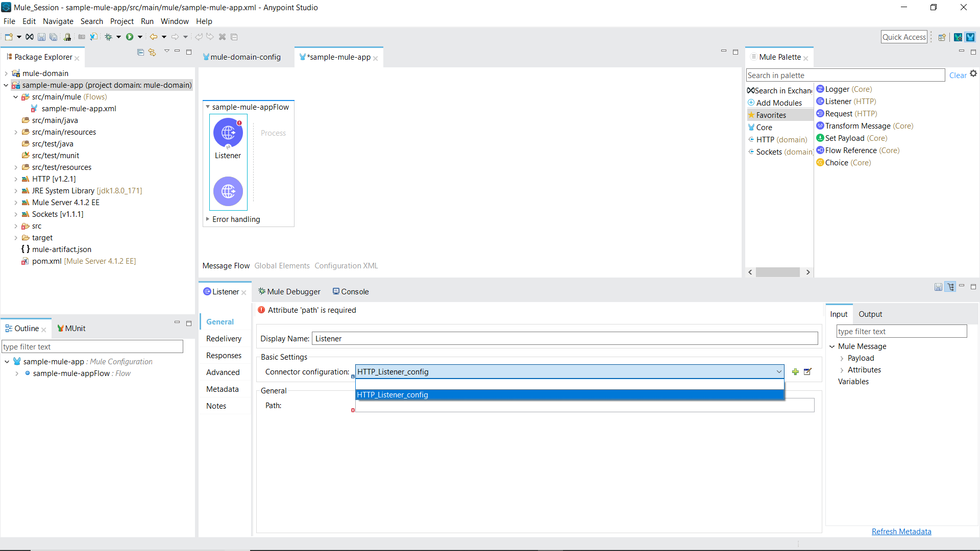This screenshot has width=980, height=551.
Task: Toggle the tree view icon in properties panel
Action: tap(950, 287)
